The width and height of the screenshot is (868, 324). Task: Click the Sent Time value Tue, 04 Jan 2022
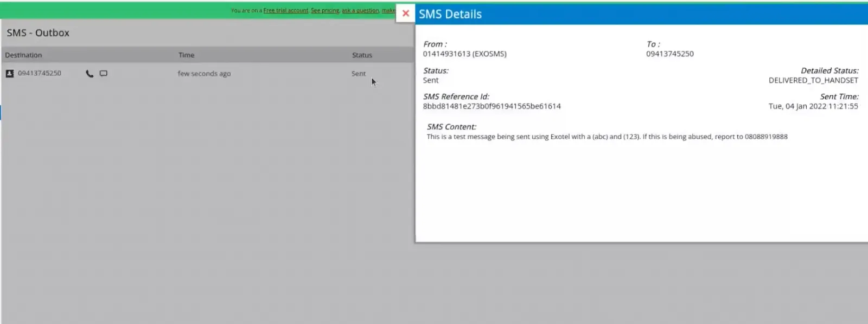click(813, 106)
